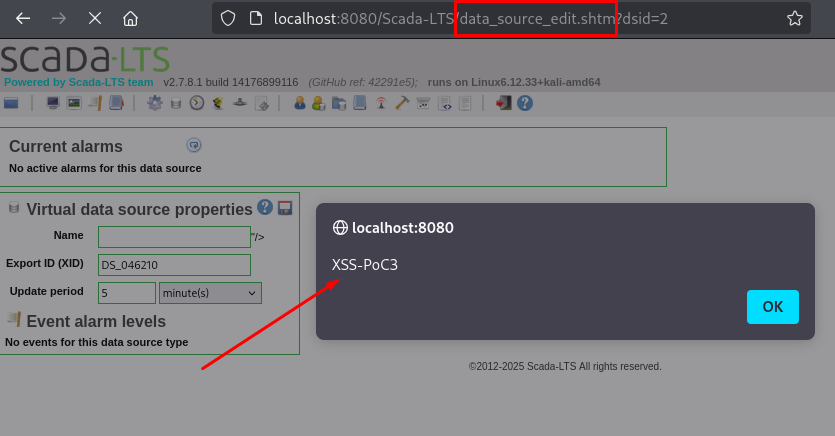The image size is (835, 436).
Task: Click 'No events for this data source type' text
Action: (x=96, y=342)
